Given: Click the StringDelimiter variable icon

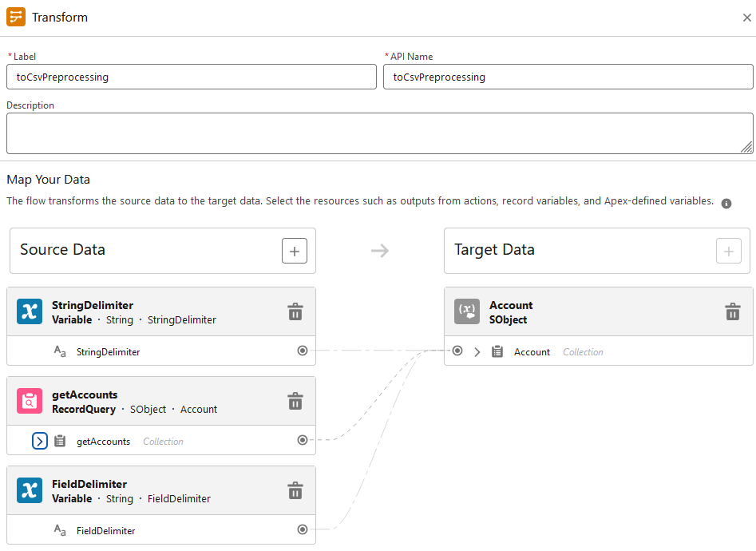Looking at the screenshot, I should (x=30, y=311).
